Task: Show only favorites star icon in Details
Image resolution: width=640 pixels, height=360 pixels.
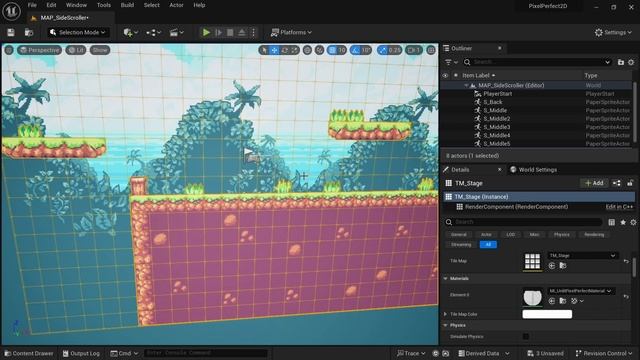Action: [623, 222]
